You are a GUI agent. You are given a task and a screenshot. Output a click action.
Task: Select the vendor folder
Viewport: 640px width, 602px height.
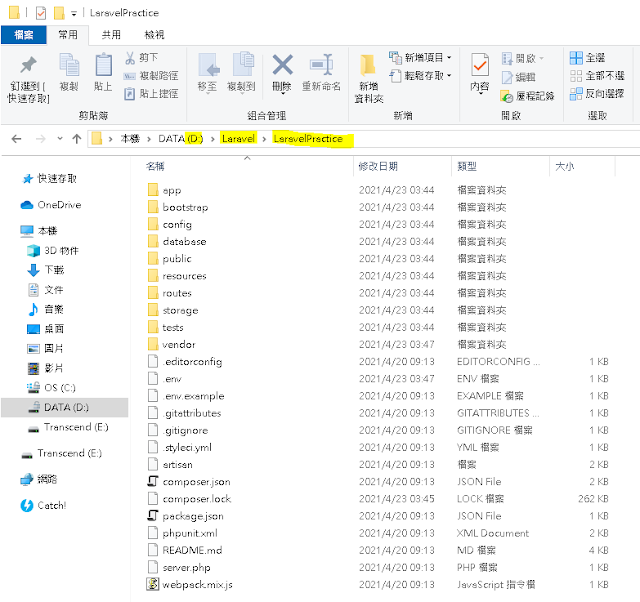point(171,344)
